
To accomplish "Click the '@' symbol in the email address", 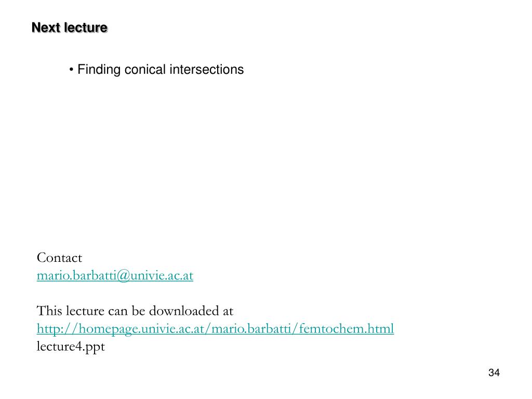I will click(124, 275).
